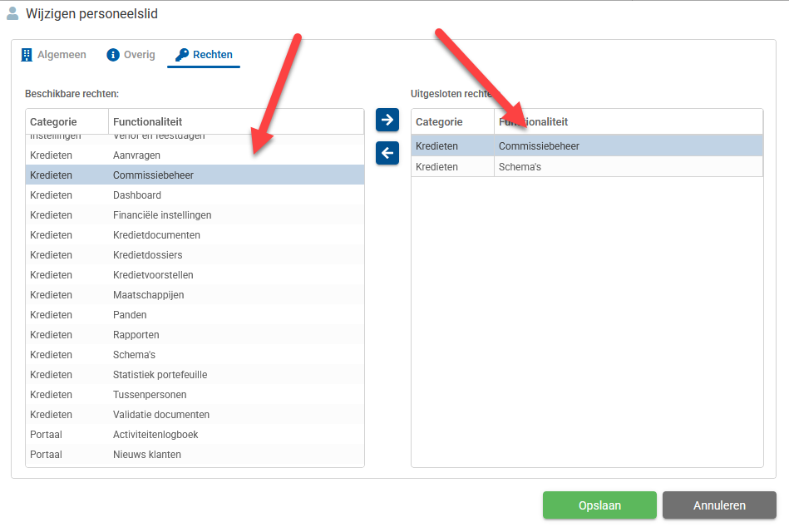The image size is (789, 532).
Task: Sort available rights by Categorie header
Action: pyautogui.click(x=53, y=122)
